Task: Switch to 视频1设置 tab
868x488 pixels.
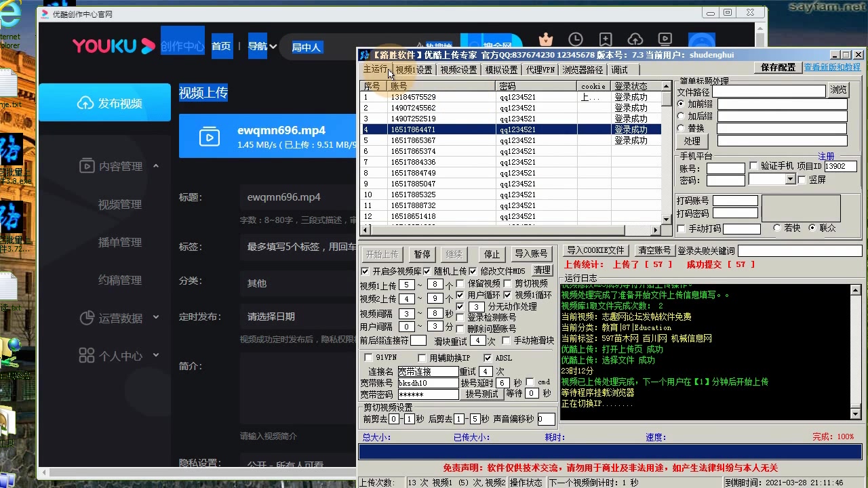Action: tap(414, 70)
